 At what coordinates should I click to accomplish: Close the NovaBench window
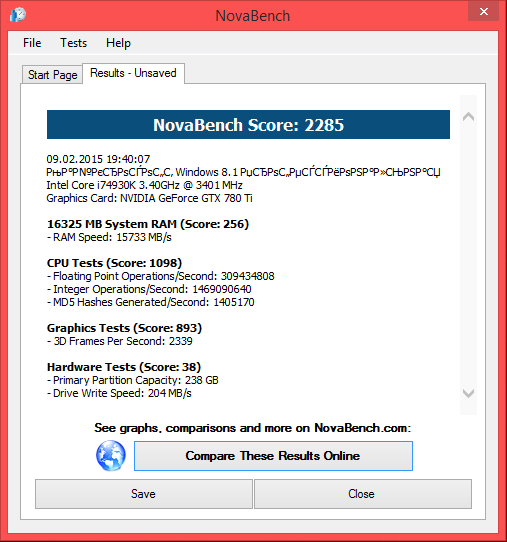pyautogui.click(x=483, y=12)
